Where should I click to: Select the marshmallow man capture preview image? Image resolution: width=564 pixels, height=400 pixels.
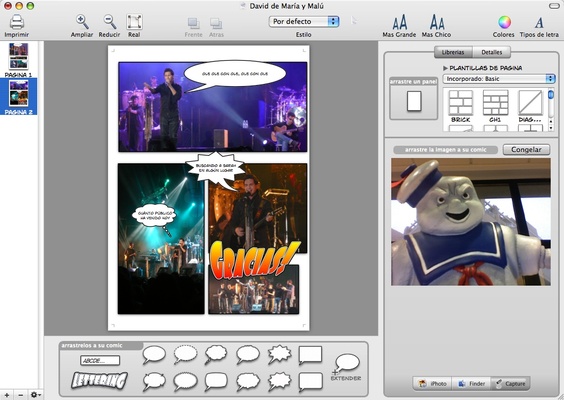[x=471, y=222]
